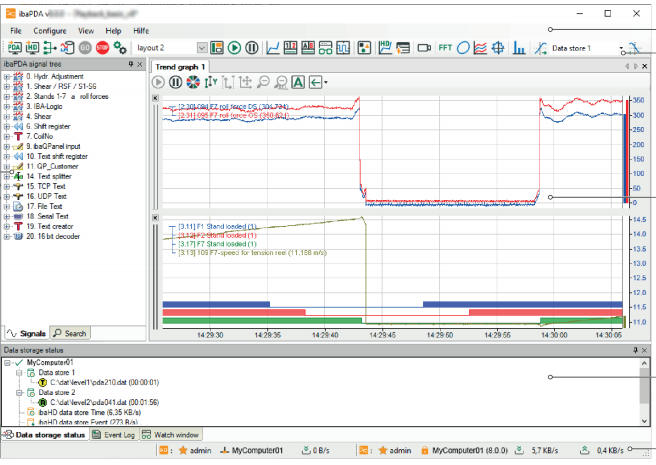Open the Configure menu
656x465 pixels.
coord(50,31)
